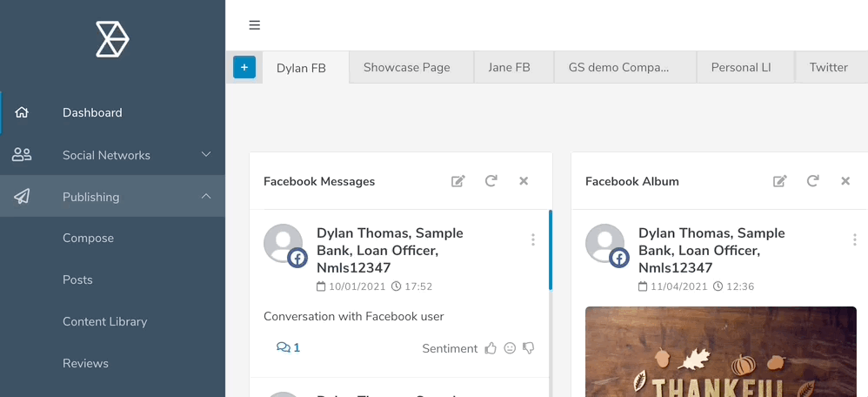Click author name in Facebook Album post
The width and height of the screenshot is (868, 397).
pos(711,250)
